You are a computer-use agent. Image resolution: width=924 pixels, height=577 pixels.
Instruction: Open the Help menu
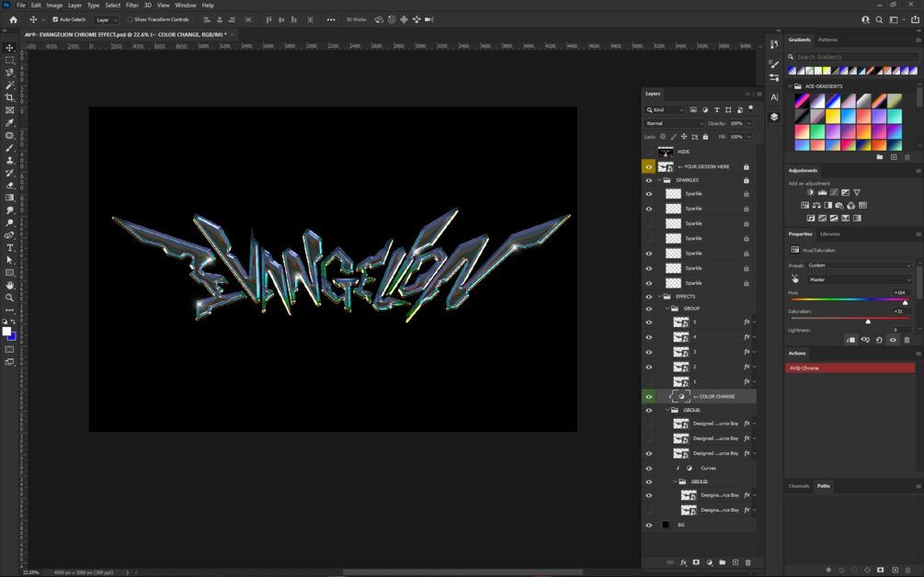pyautogui.click(x=208, y=5)
